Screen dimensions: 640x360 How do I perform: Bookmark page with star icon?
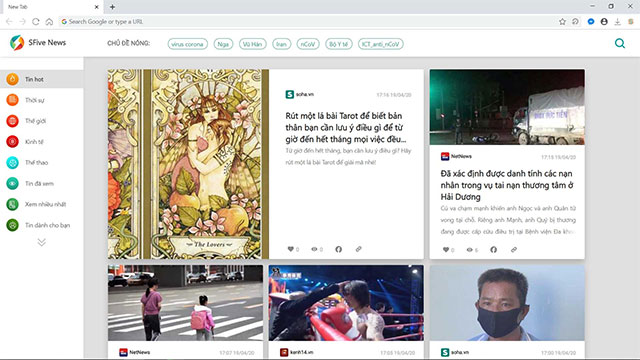(562, 22)
